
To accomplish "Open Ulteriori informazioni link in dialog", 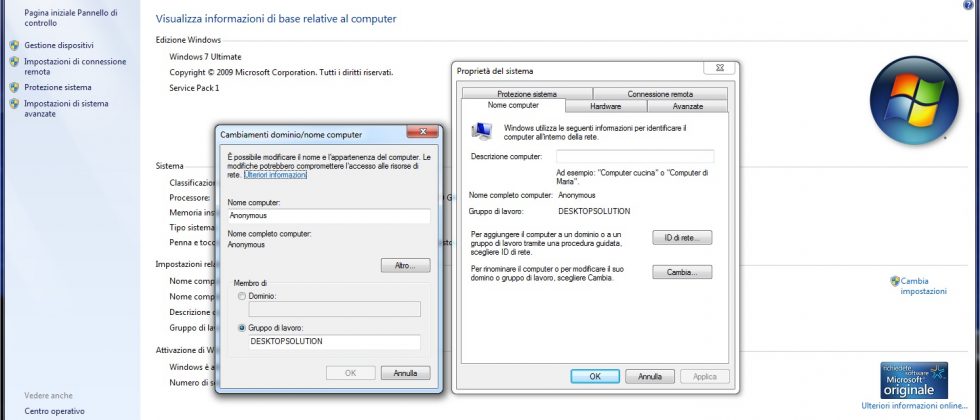I will coord(275,176).
